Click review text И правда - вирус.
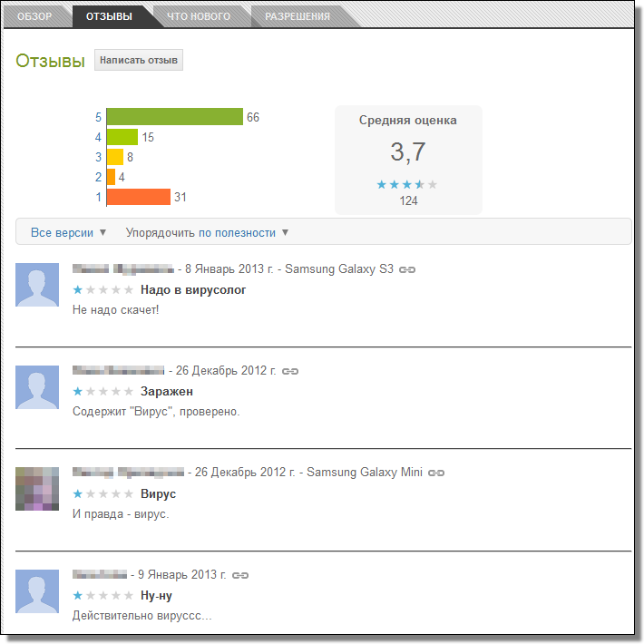644x644 pixels. coord(121,513)
